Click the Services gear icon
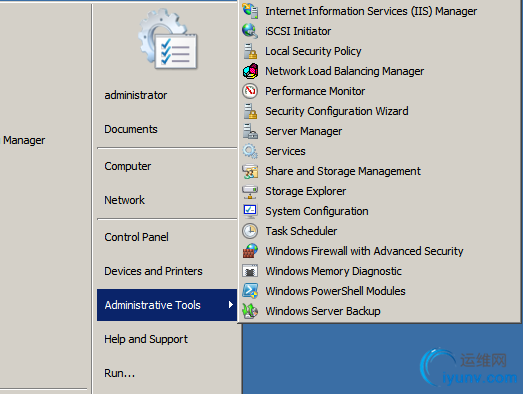 click(x=250, y=151)
